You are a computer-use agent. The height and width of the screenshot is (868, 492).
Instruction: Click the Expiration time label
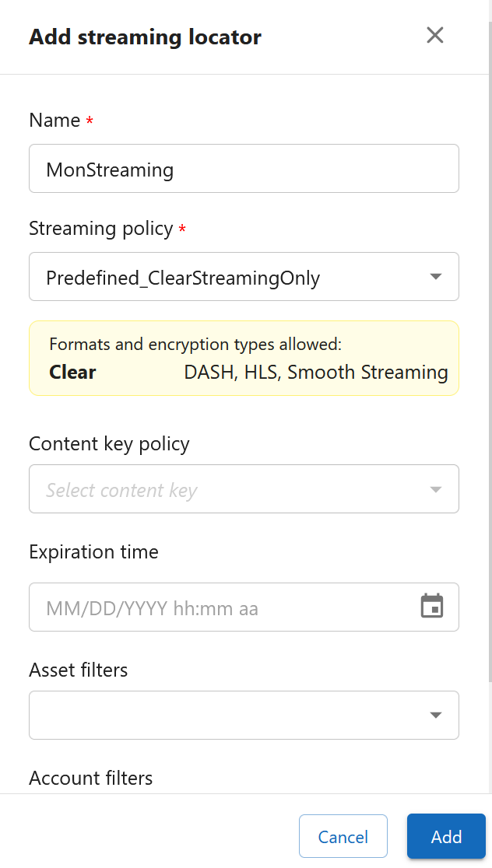(x=93, y=552)
